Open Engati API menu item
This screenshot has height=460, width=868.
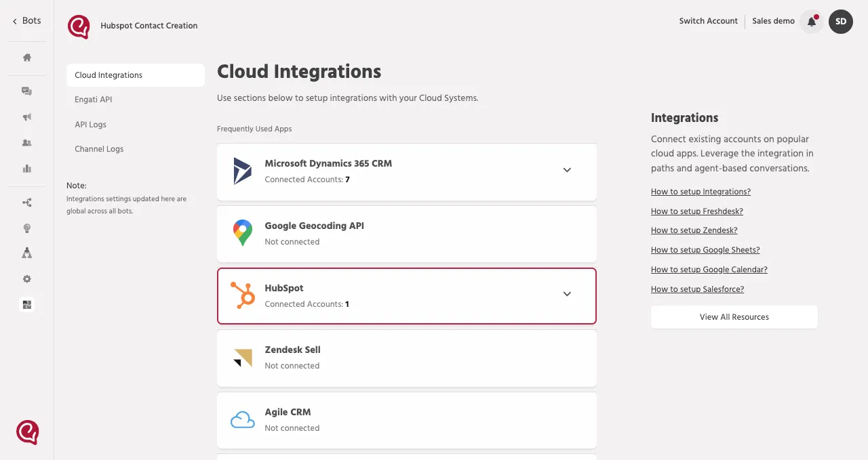(x=94, y=100)
